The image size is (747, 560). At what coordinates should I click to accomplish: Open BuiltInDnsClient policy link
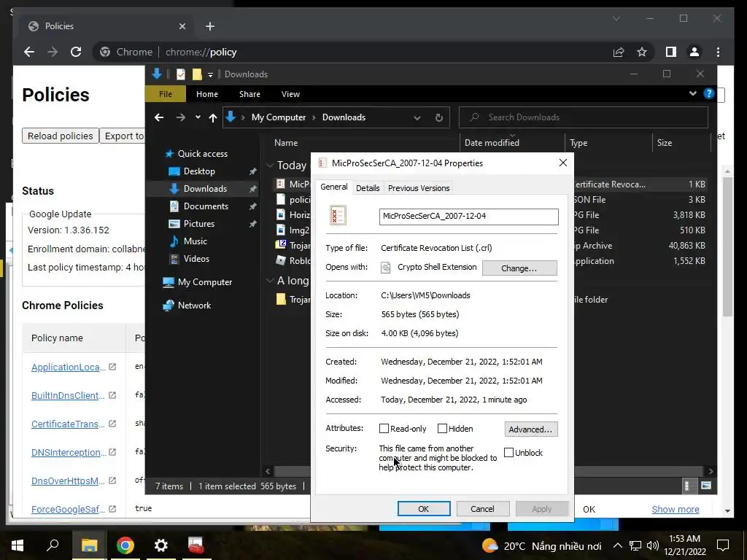click(x=68, y=395)
